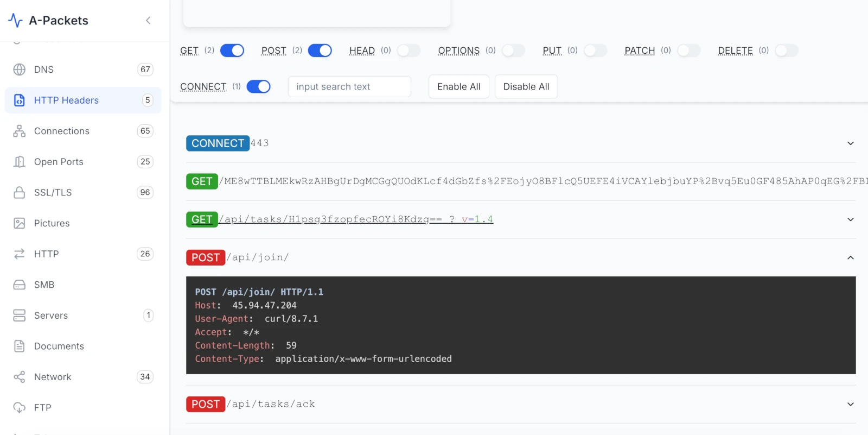Enable the PUT filter switch
868x435 pixels.
pos(595,51)
